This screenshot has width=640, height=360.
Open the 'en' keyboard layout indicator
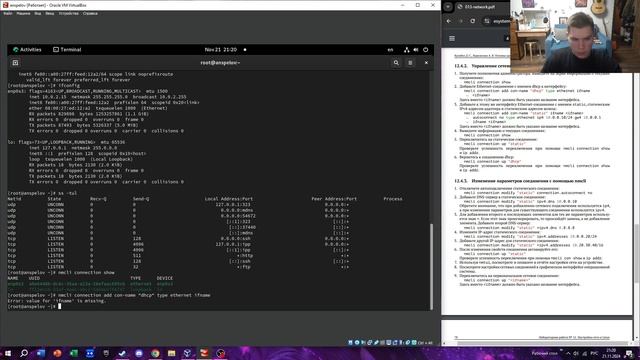click(390, 50)
